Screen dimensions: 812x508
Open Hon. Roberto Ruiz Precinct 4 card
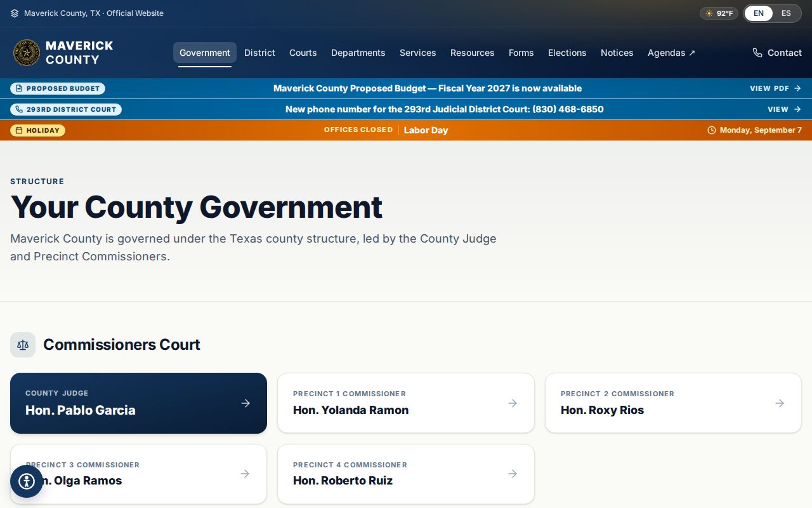pyautogui.click(x=406, y=474)
